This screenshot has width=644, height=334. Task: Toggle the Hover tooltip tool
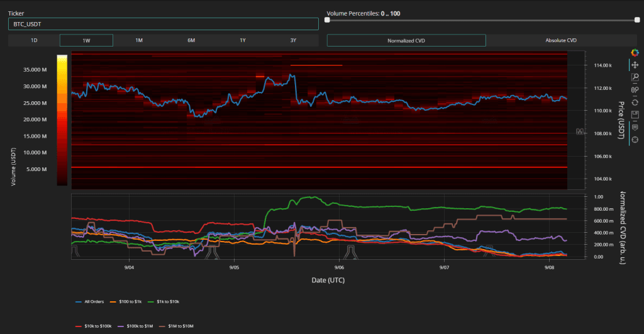point(635,126)
